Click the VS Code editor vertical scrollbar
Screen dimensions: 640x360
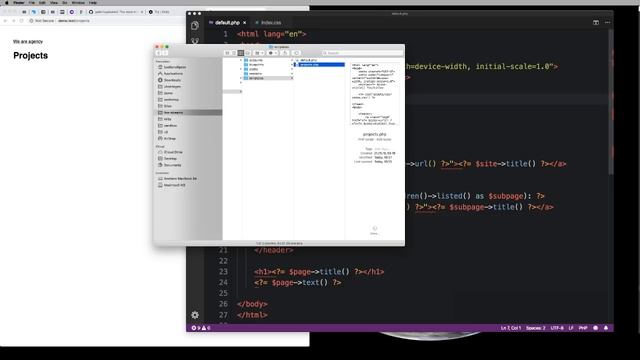pyautogui.click(x=611, y=102)
